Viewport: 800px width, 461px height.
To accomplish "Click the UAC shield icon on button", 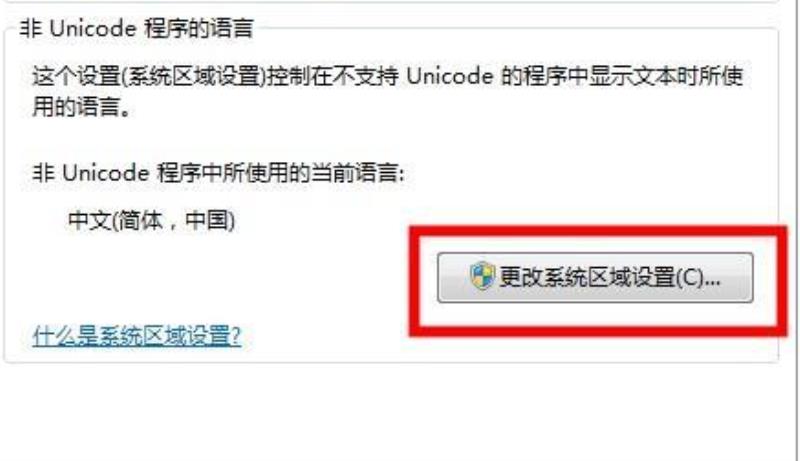I will (482, 276).
